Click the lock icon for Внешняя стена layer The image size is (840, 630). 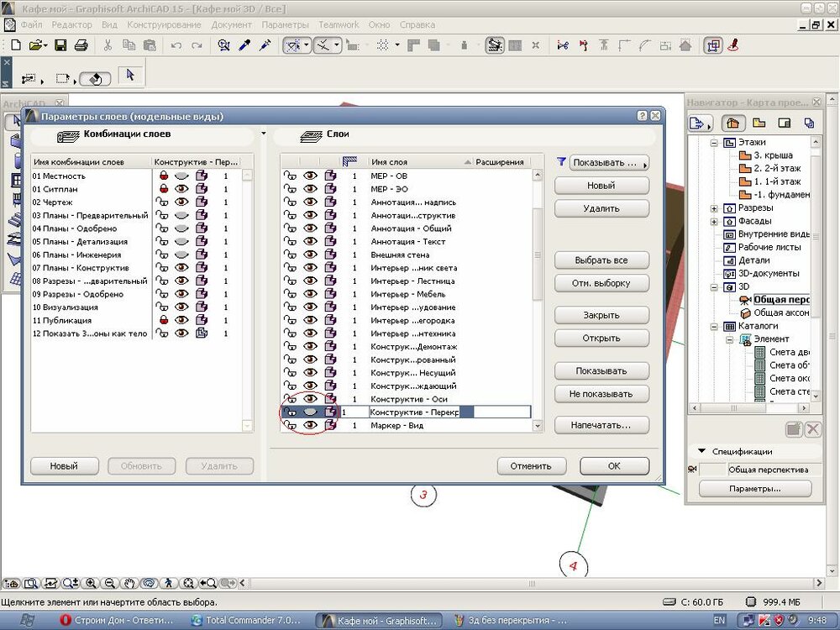(291, 255)
